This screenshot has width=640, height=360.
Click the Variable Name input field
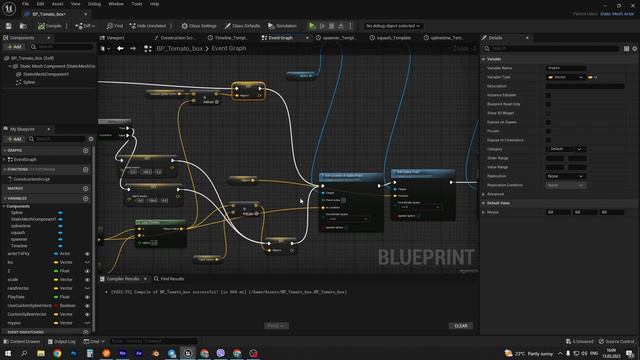click(x=566, y=68)
